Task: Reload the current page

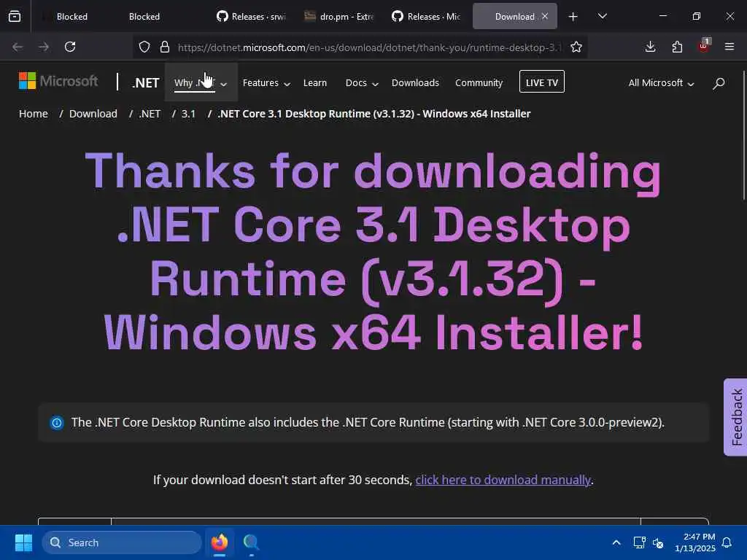Action: [x=70, y=47]
